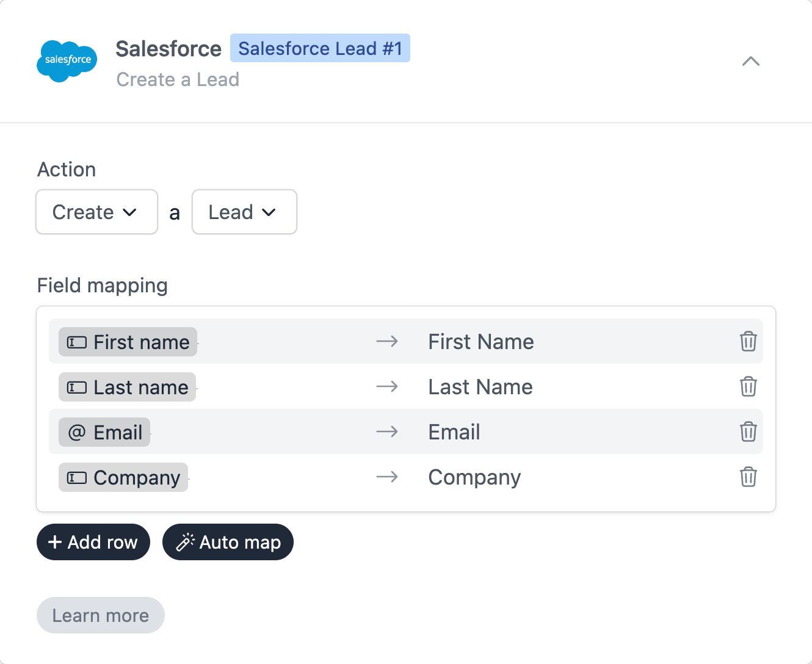Select the Company source field chip

pyautogui.click(x=123, y=477)
